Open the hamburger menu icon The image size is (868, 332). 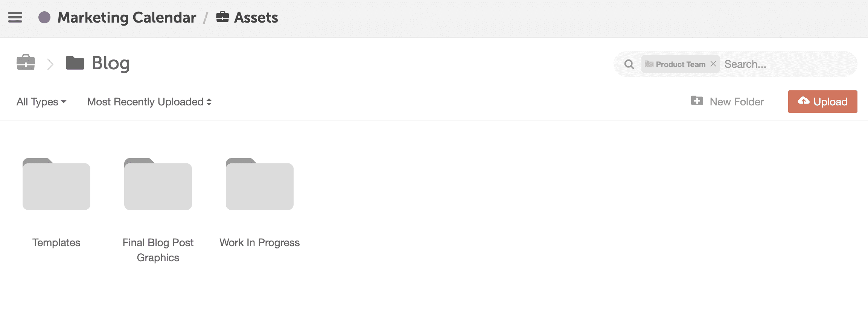[x=15, y=17]
